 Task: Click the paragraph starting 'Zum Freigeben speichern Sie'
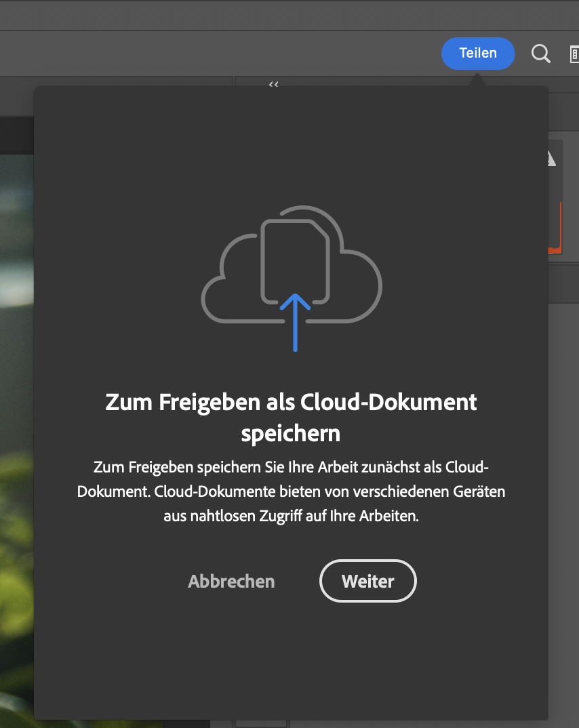click(291, 491)
